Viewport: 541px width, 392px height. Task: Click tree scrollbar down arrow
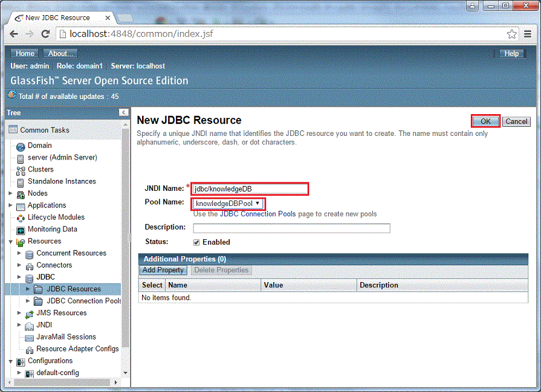(125, 373)
